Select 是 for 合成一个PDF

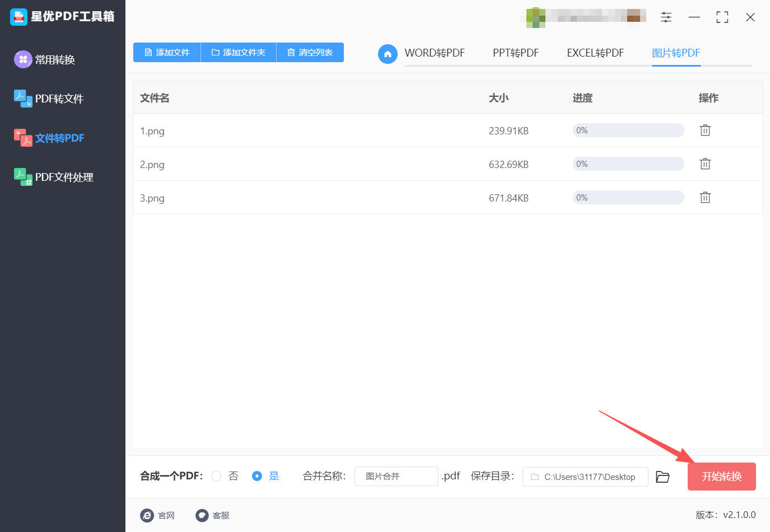point(257,476)
